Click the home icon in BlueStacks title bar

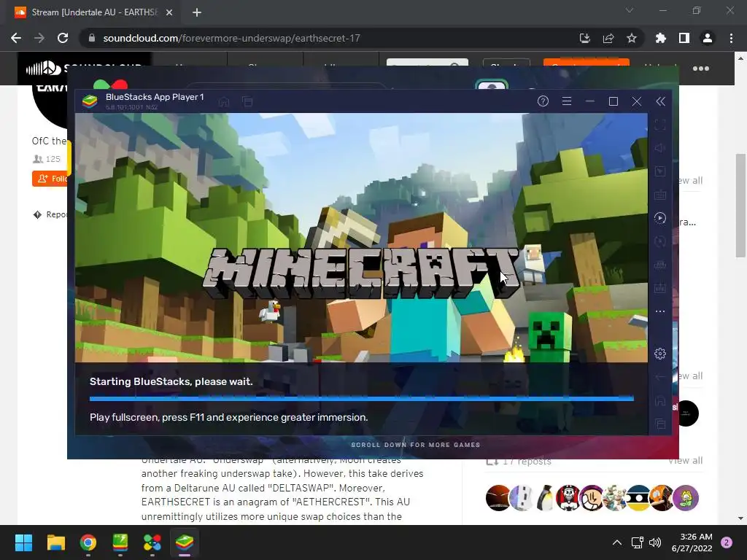224,101
